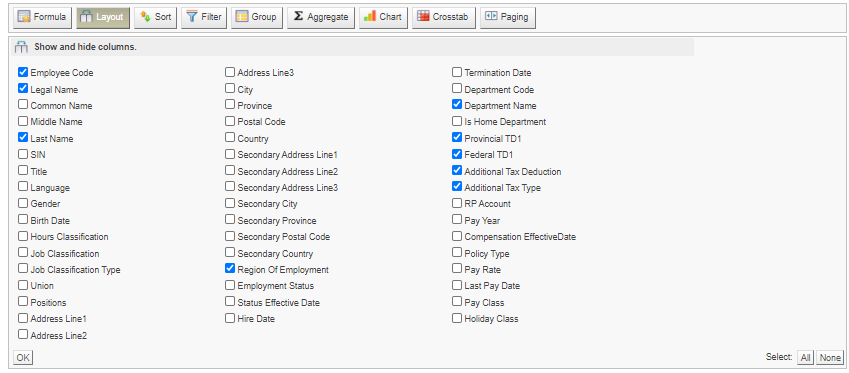The image size is (849, 373).
Task: Uncheck the Department Name checkbox
Action: click(457, 104)
